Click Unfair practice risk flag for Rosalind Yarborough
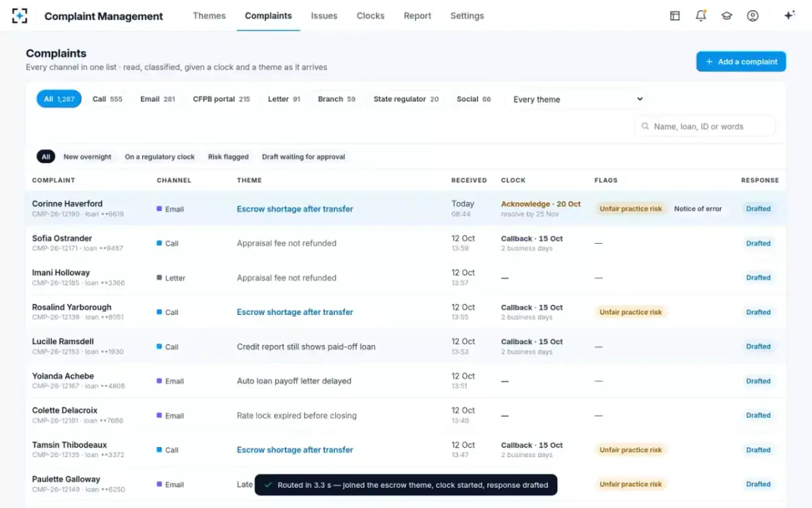 pyautogui.click(x=631, y=312)
